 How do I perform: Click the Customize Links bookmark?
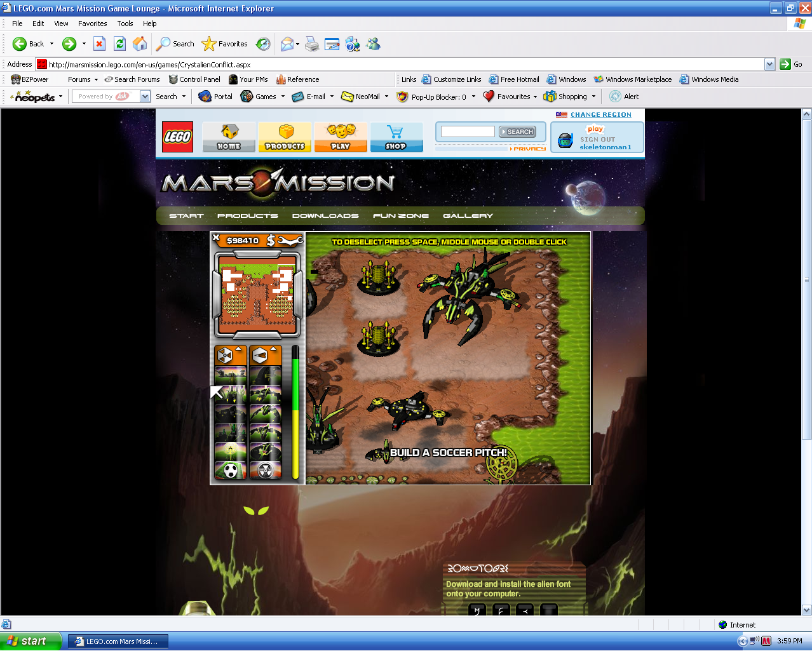pyautogui.click(x=451, y=79)
